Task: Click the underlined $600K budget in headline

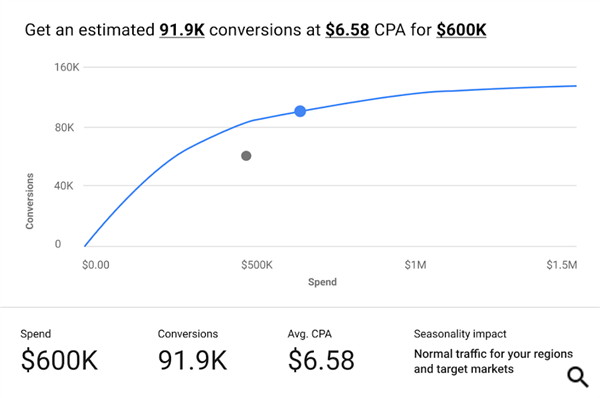Action: [461, 30]
